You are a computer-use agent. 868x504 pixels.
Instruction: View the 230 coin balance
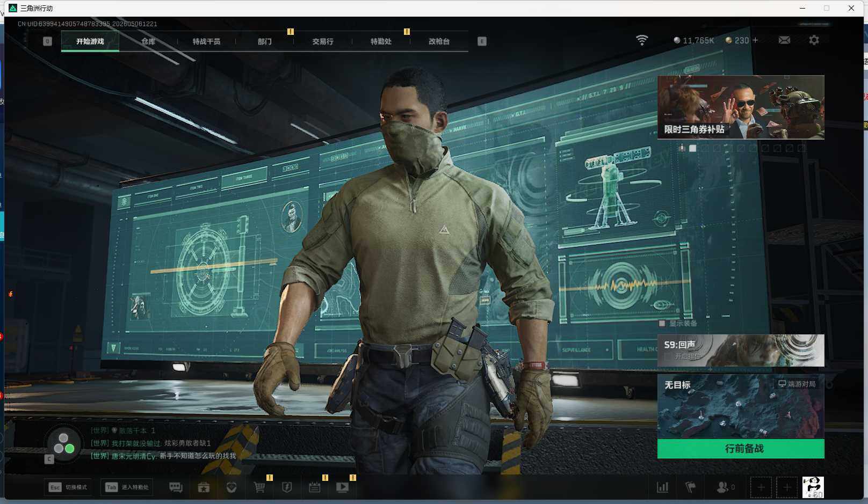coord(737,40)
